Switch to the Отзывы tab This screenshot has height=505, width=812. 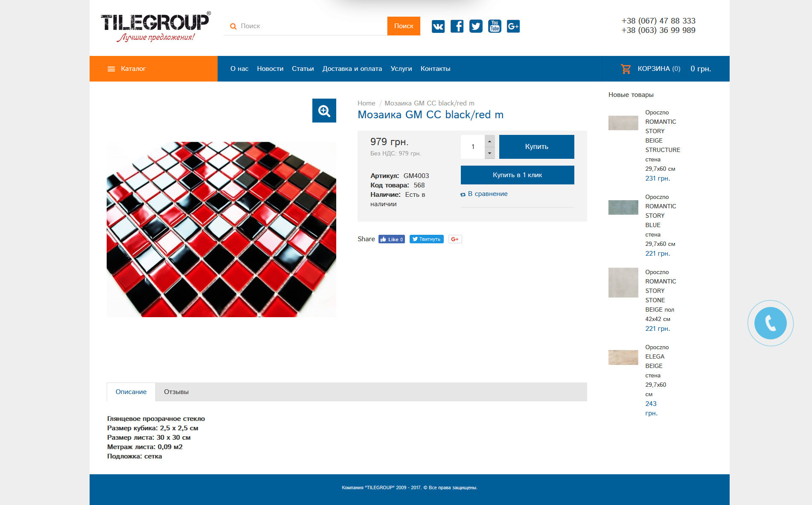[x=176, y=392]
